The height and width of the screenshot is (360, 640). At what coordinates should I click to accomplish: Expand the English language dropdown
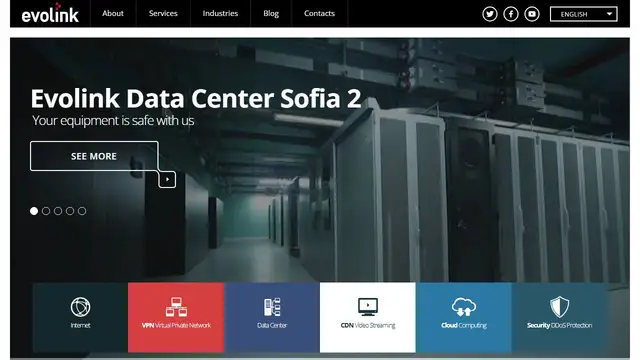click(584, 14)
